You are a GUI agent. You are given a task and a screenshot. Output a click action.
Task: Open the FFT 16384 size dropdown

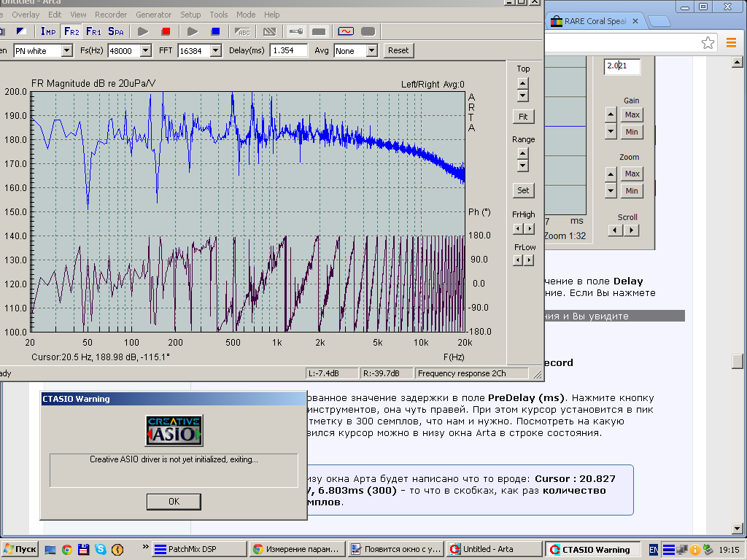point(215,50)
